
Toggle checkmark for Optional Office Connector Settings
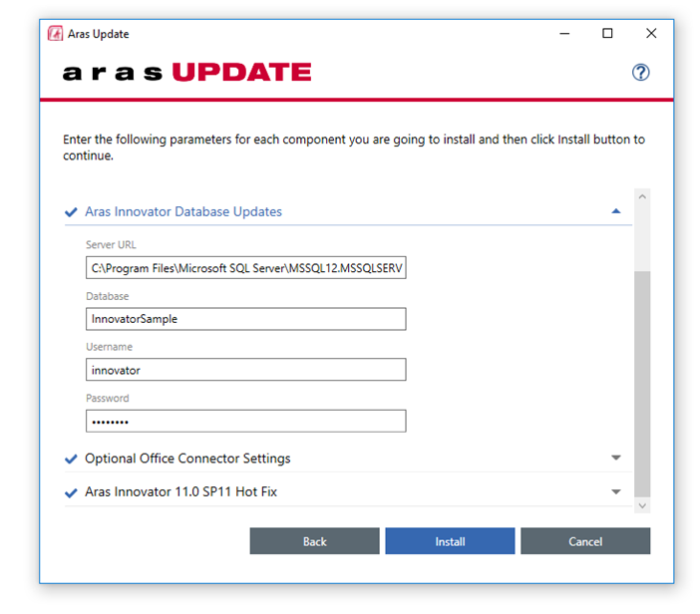click(x=71, y=460)
